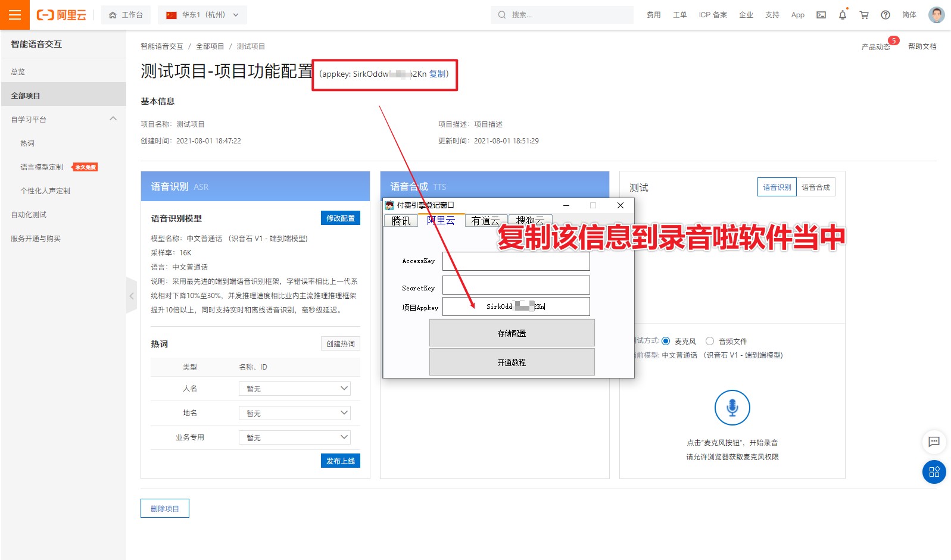The image size is (951, 560).
Task: Open the hamburger menu in top-left corner
Action: click(x=15, y=15)
